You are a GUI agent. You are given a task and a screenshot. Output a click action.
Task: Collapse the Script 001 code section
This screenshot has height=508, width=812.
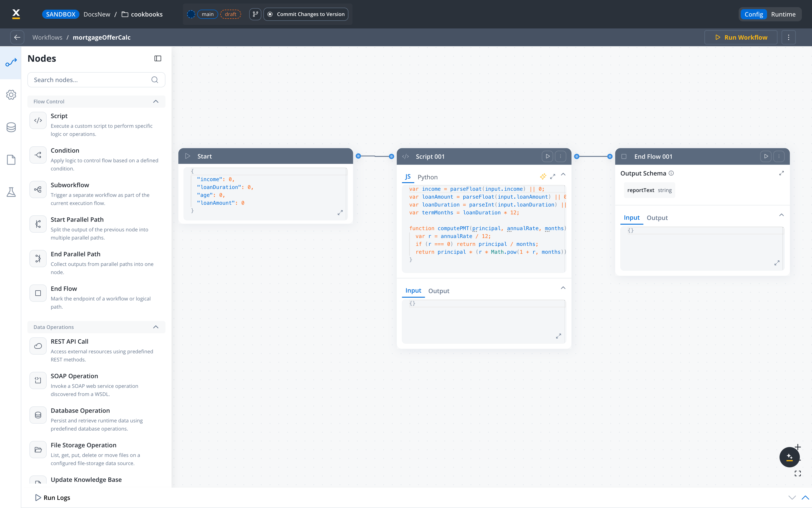(x=563, y=174)
